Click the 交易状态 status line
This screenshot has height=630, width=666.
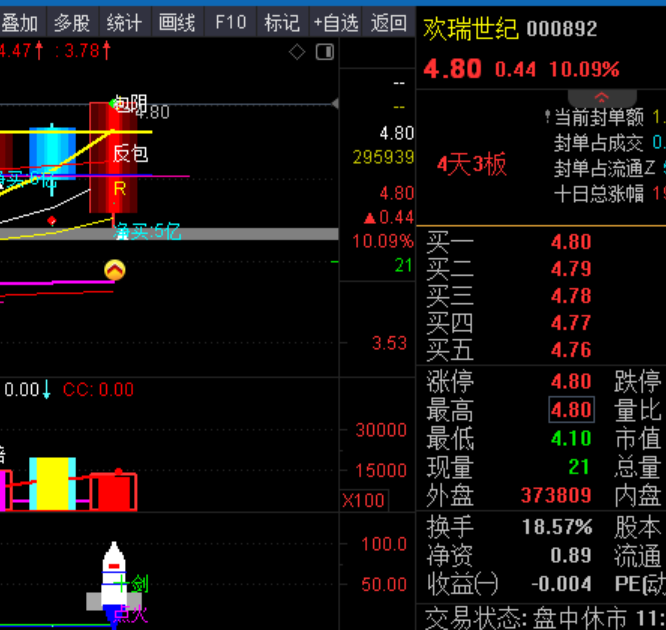545,618
